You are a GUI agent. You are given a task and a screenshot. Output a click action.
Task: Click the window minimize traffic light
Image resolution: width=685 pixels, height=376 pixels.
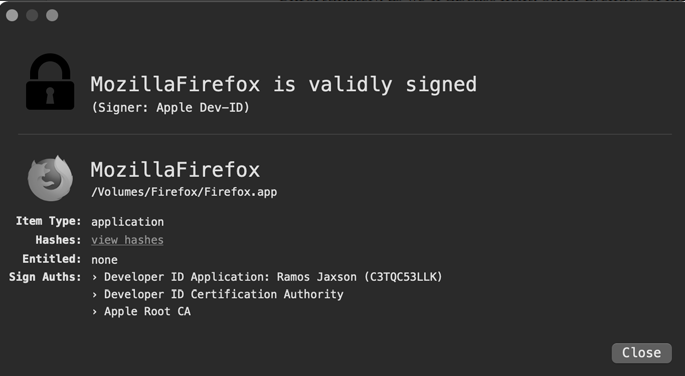click(32, 15)
